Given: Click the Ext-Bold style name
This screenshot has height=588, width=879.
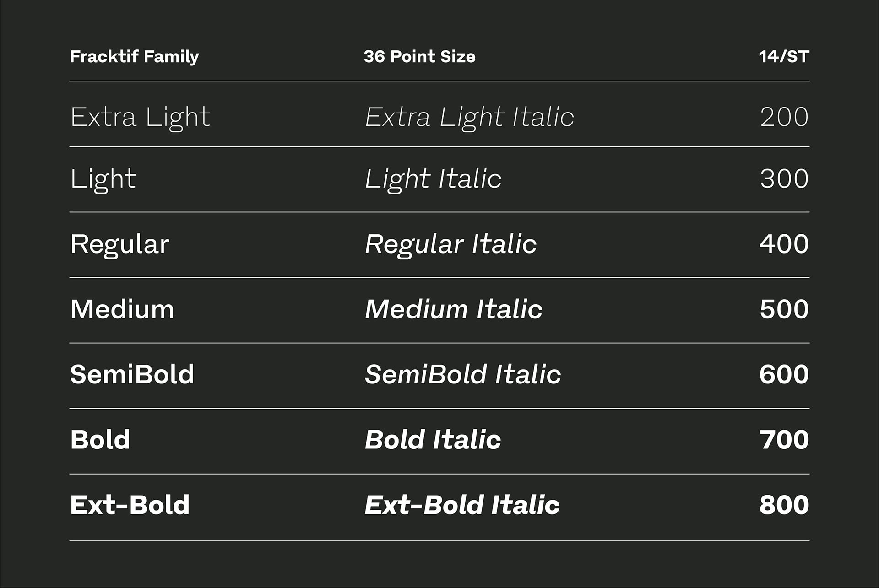Looking at the screenshot, I should pyautogui.click(x=130, y=505).
